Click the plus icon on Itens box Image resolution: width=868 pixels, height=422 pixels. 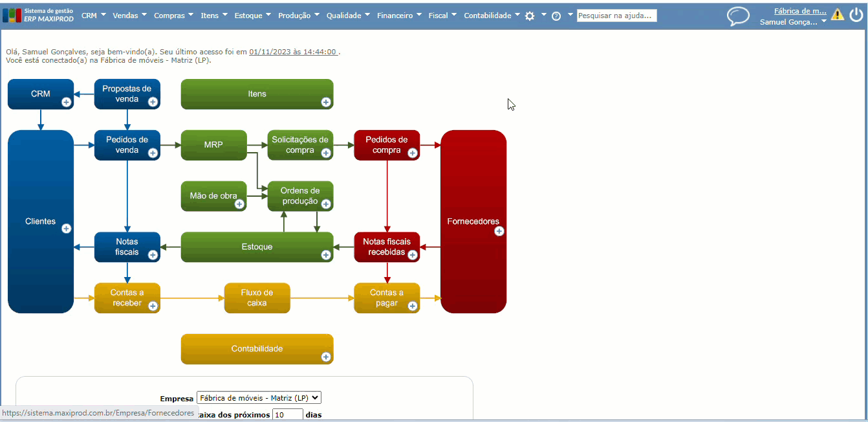click(326, 102)
